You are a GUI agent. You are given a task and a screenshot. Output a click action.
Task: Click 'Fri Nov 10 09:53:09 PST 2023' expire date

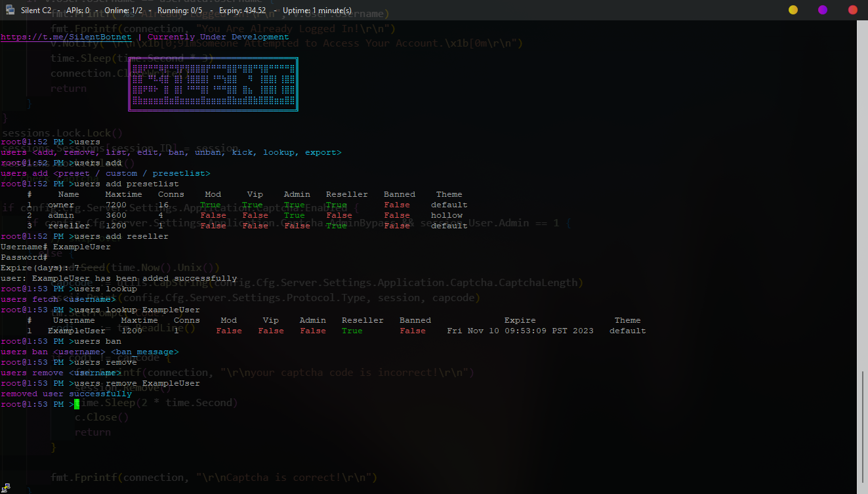click(x=520, y=331)
